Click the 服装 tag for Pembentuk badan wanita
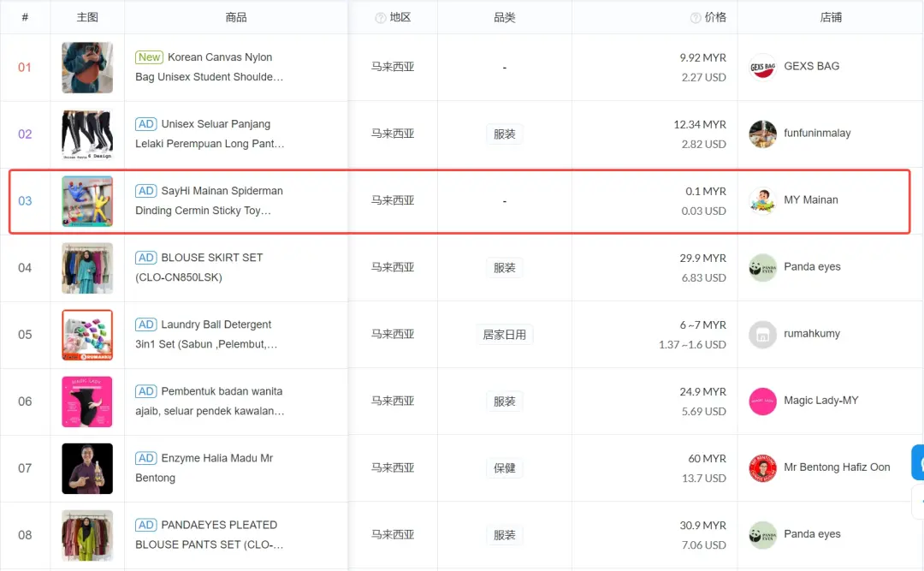The width and height of the screenshot is (924, 571). (505, 401)
